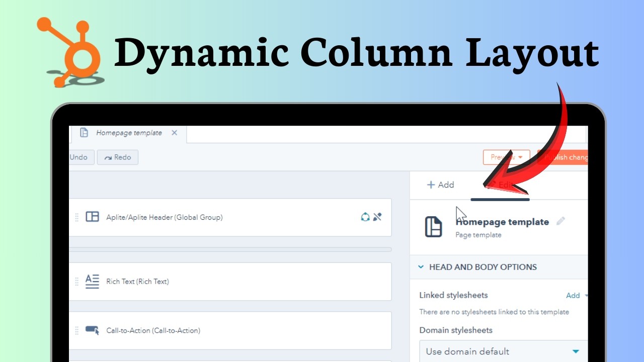The width and height of the screenshot is (644, 362).
Task: Click the Rich Text module icon
Action: [x=92, y=281]
